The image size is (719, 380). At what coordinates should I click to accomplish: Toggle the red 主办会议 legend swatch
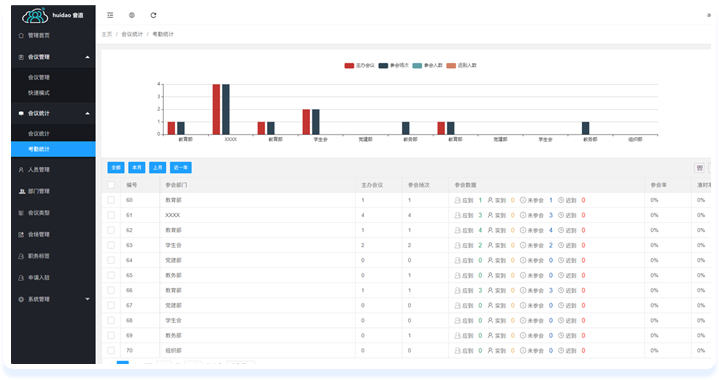[349, 66]
